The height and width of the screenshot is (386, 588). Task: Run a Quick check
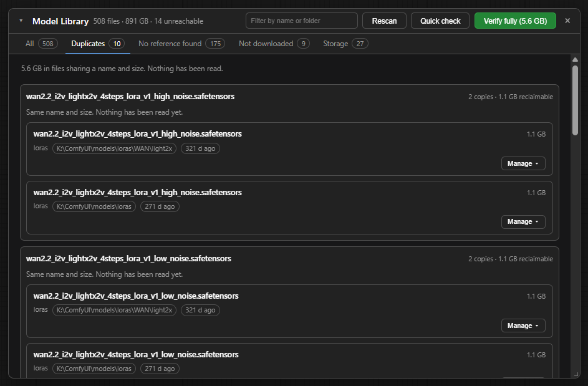point(440,21)
